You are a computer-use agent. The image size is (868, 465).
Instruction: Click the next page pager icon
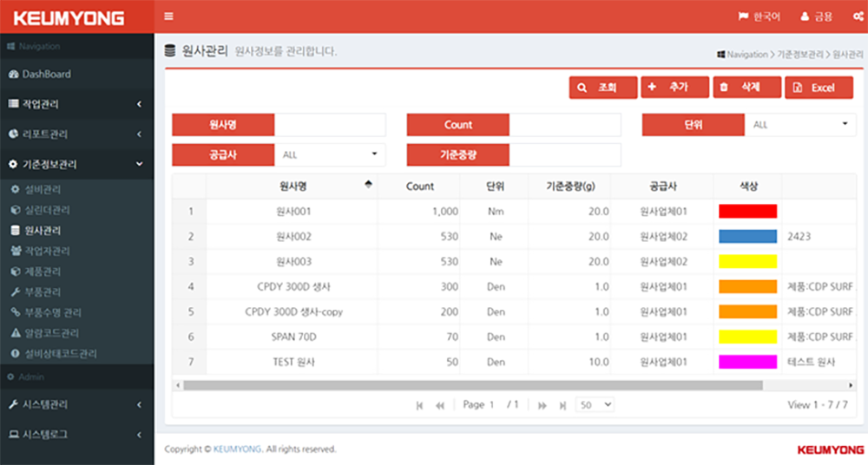542,405
